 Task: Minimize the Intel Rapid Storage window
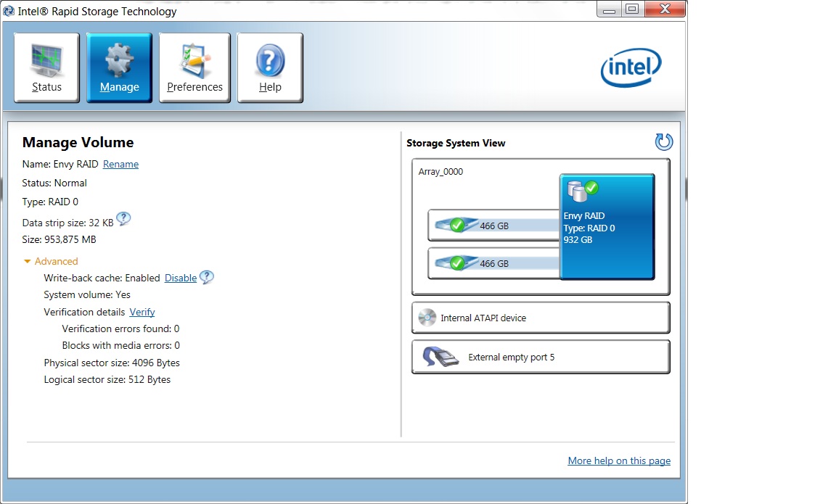(x=609, y=9)
